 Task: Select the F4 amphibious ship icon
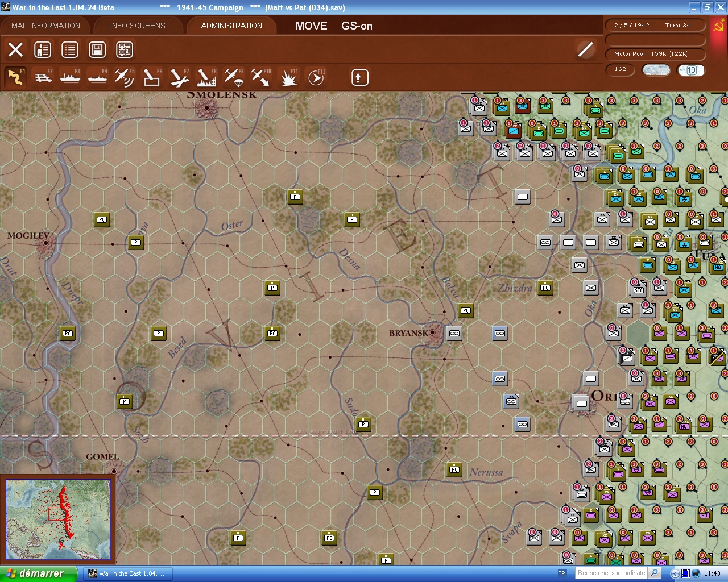coord(97,77)
